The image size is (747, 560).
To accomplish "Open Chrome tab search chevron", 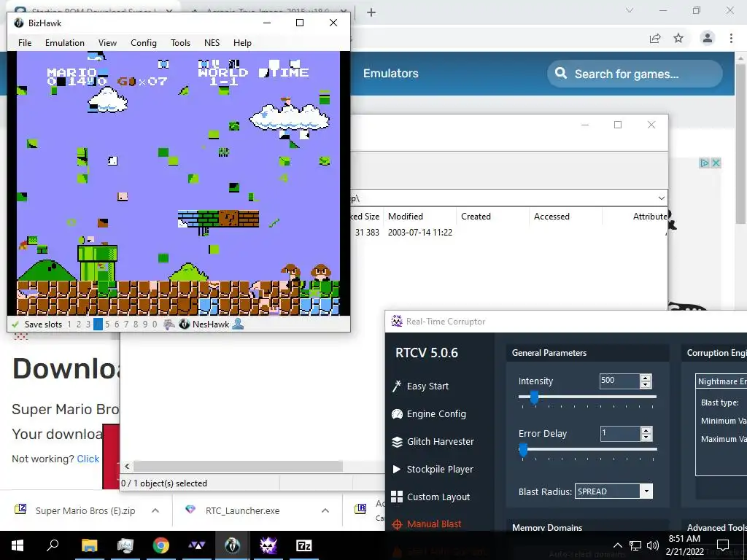I will [x=630, y=10].
